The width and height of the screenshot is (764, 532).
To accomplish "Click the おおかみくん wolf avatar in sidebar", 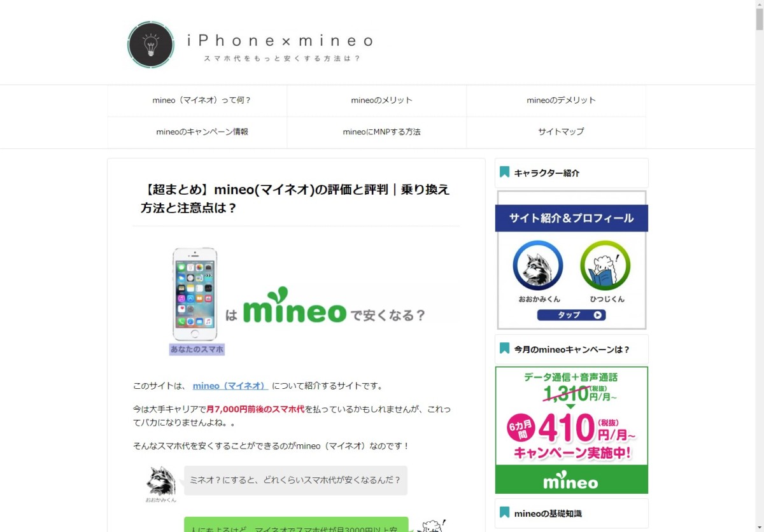I will (538, 265).
